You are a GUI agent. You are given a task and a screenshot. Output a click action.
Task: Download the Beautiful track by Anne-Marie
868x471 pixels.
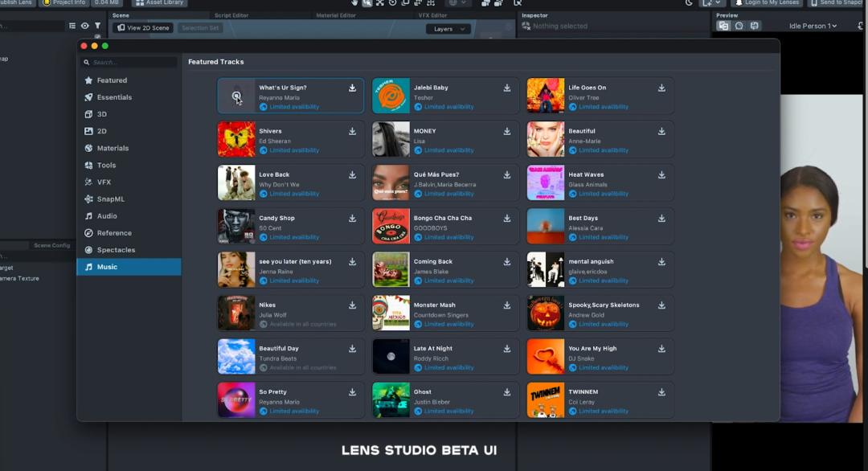pos(661,131)
